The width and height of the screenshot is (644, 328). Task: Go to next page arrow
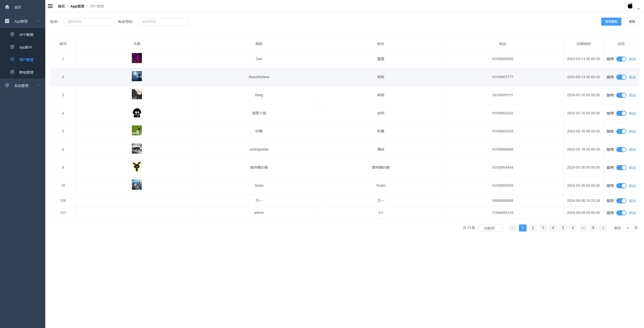603,228
